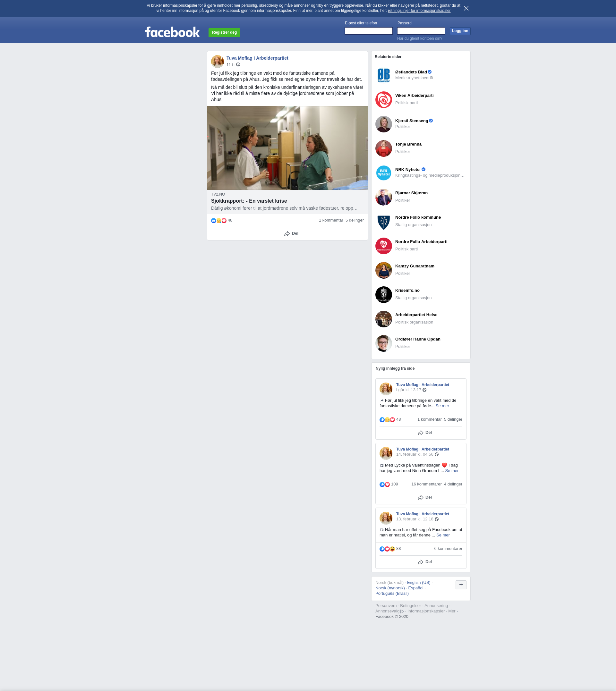616x691 pixels.
Task: Click Kjersti Stenseng's profile picture
Action: click(383, 124)
